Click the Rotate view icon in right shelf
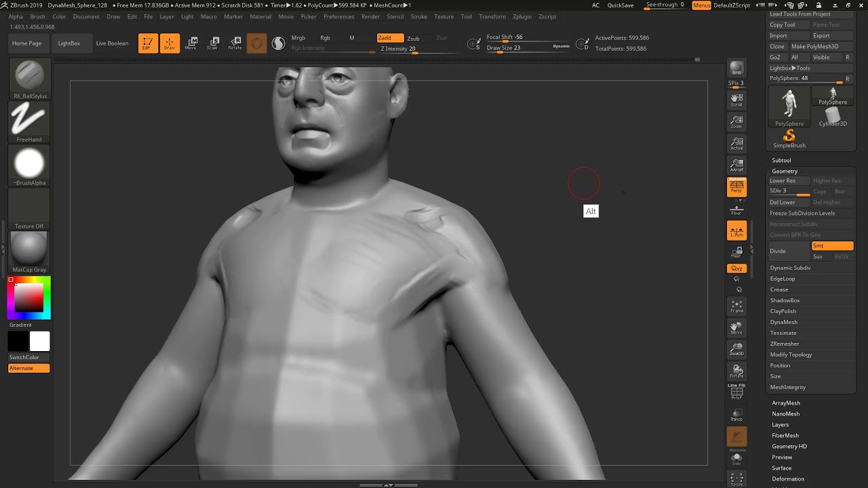Viewport: 868px width, 488px height. coord(736,371)
